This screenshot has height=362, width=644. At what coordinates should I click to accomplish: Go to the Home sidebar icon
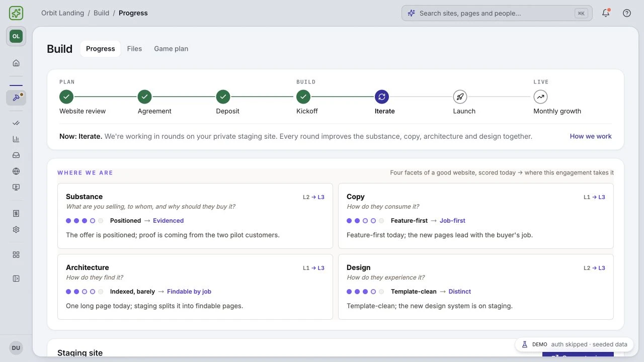click(16, 63)
